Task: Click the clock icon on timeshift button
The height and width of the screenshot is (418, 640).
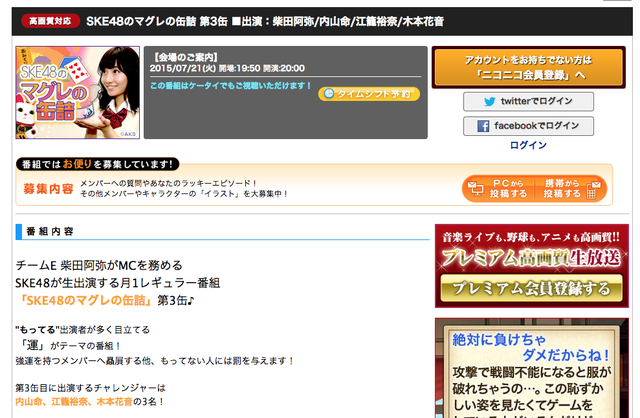Action: (329, 94)
